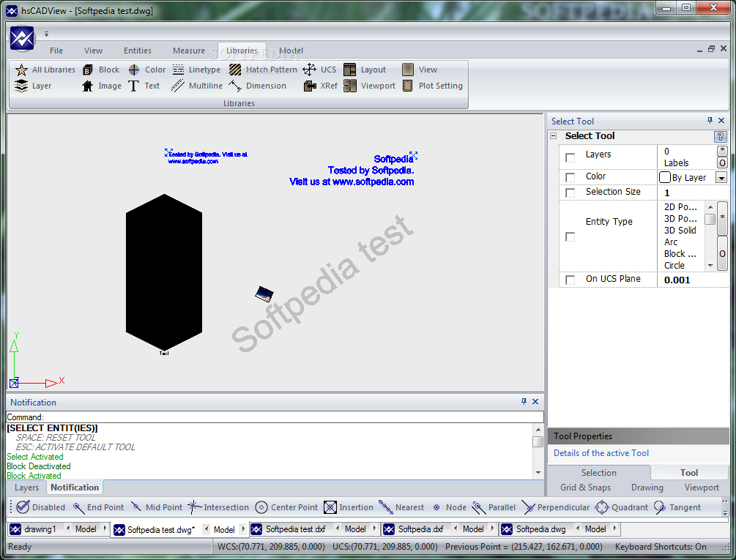Open the Color library icon
Viewport: 736px width, 560px height.
tap(134, 70)
